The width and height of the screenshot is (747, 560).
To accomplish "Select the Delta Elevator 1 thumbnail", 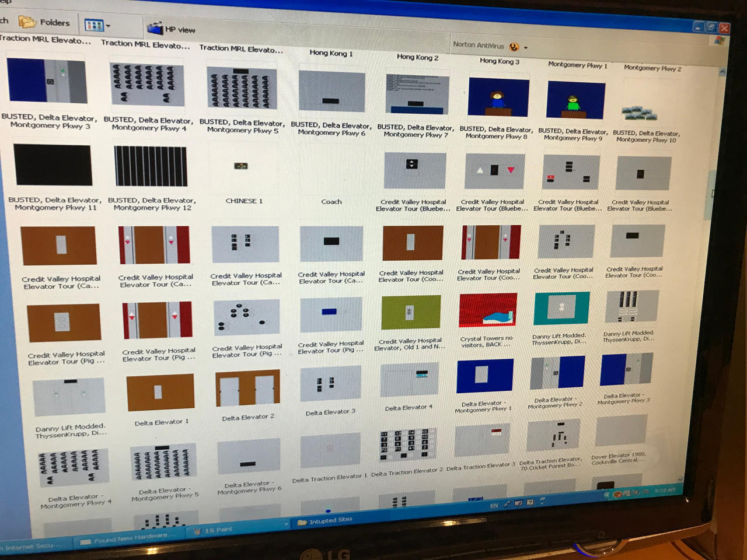I will click(x=160, y=392).
